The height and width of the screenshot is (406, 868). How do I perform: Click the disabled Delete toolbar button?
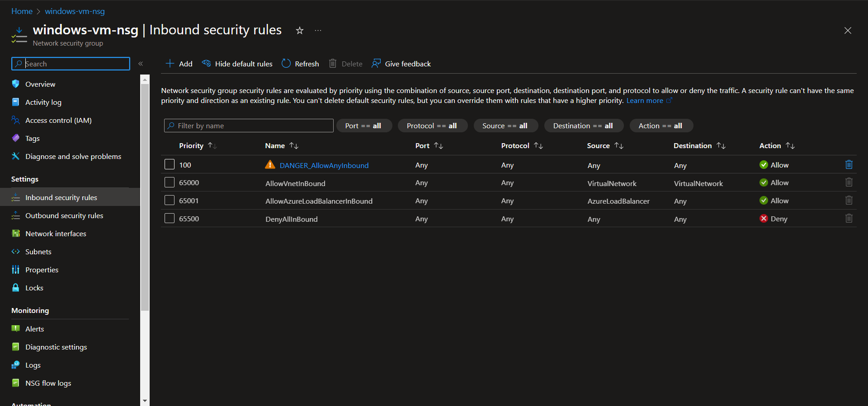click(346, 64)
